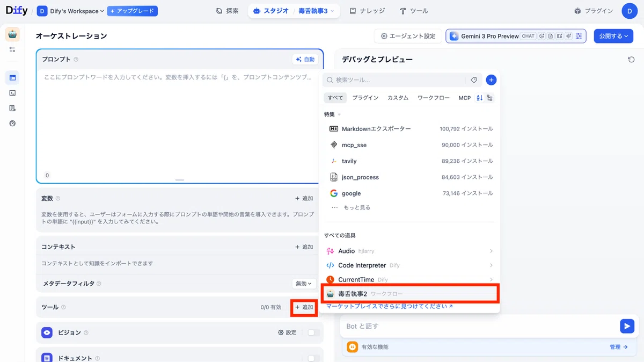
Task: Click the tree view icon in tool picker
Action: [489, 98]
